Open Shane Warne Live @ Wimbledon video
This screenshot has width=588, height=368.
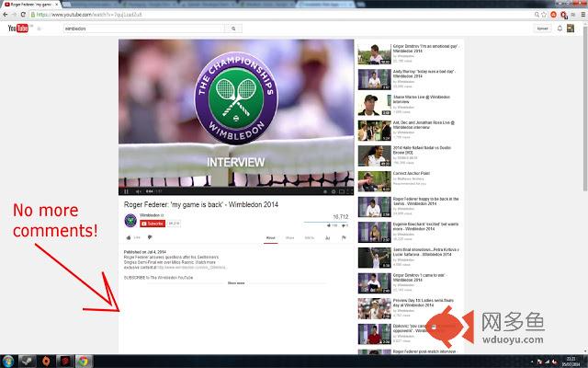coord(409,104)
